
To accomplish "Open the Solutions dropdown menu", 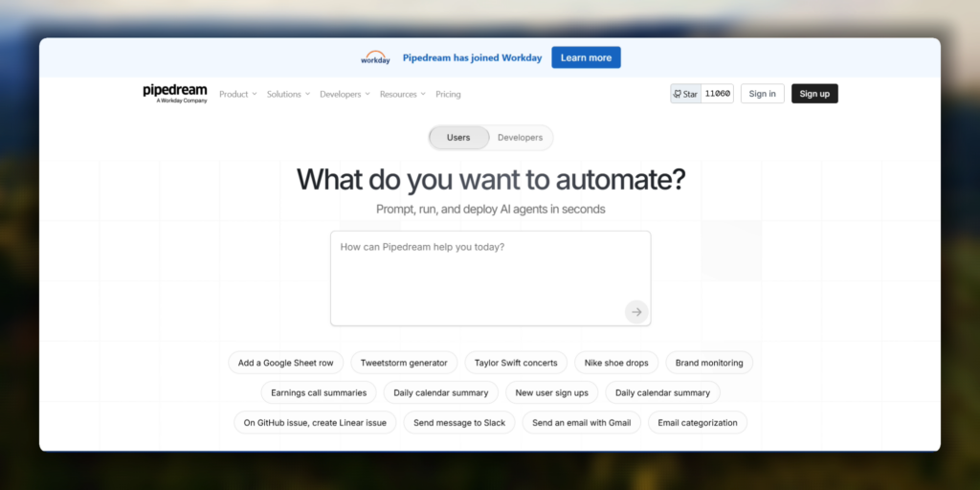I will (288, 95).
